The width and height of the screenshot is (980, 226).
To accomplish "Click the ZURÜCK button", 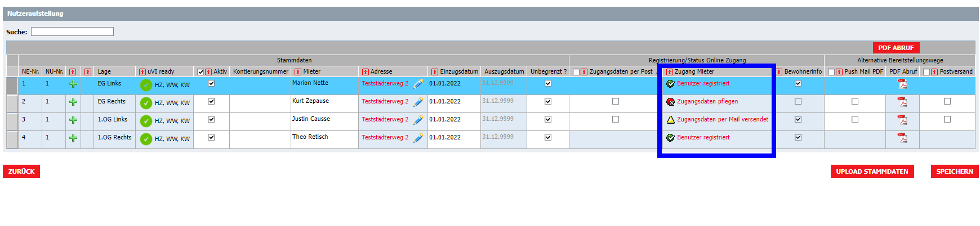I will point(21,171).
